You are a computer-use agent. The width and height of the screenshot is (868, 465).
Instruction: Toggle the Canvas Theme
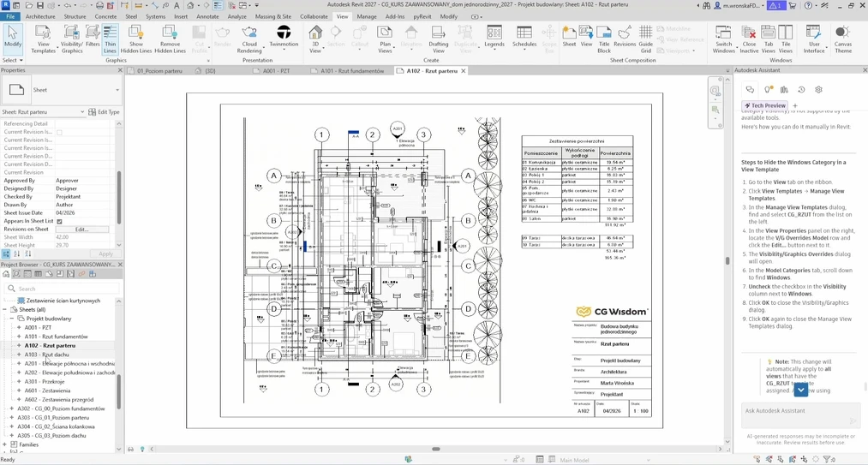(843, 39)
